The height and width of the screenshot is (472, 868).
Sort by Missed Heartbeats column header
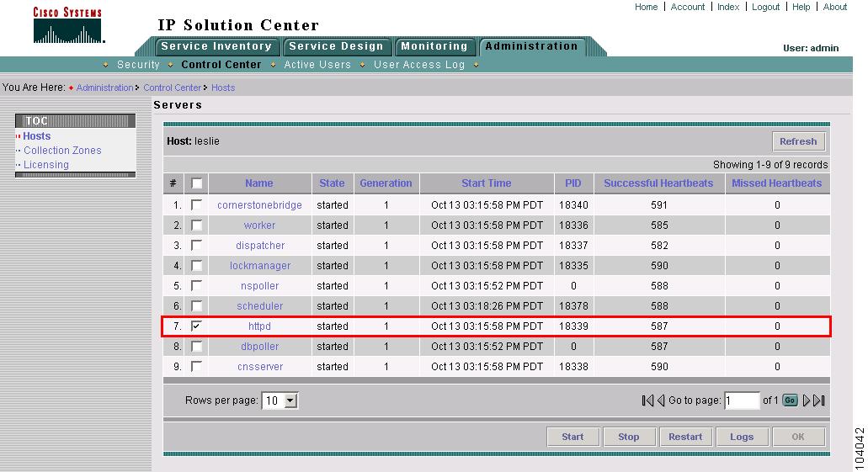(x=777, y=183)
